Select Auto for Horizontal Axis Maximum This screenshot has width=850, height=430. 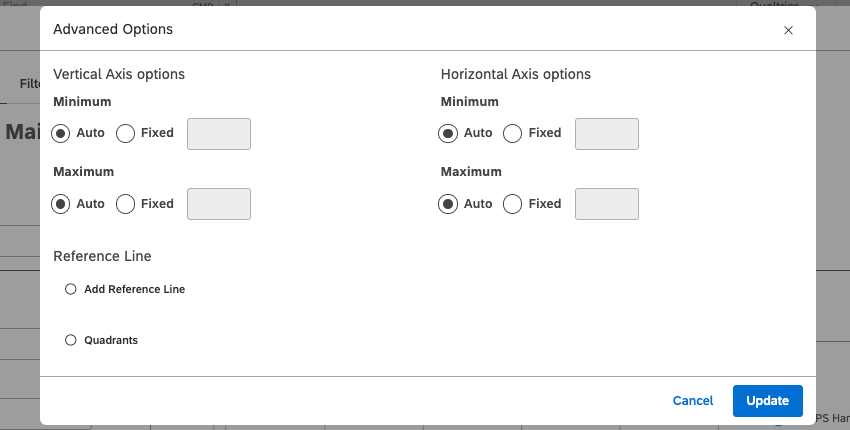click(449, 204)
